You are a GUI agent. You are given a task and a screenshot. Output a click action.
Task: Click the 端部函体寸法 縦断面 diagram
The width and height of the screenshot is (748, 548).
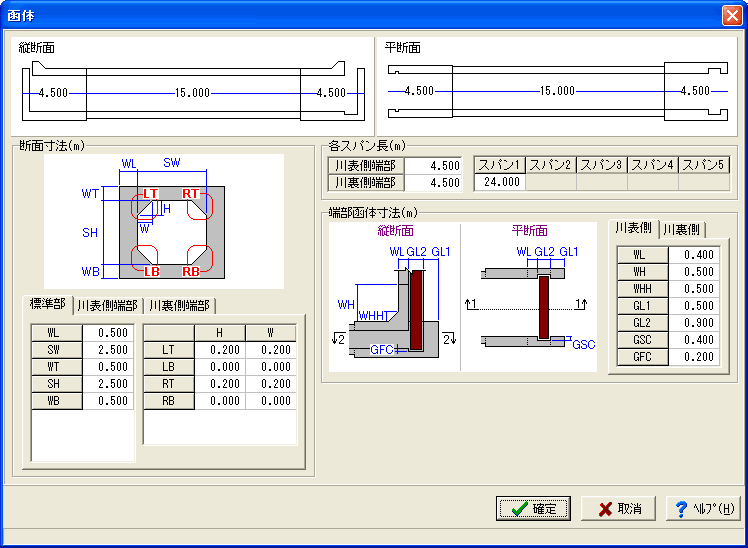tap(395, 297)
